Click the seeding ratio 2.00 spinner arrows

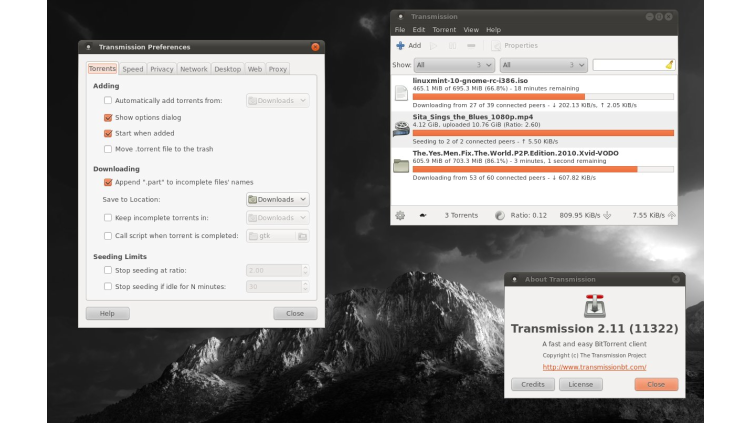point(305,270)
